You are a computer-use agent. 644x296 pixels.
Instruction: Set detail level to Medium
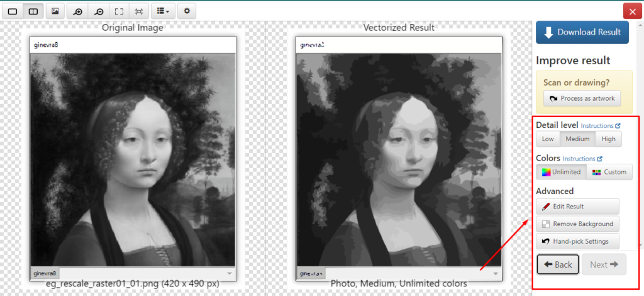pos(577,139)
